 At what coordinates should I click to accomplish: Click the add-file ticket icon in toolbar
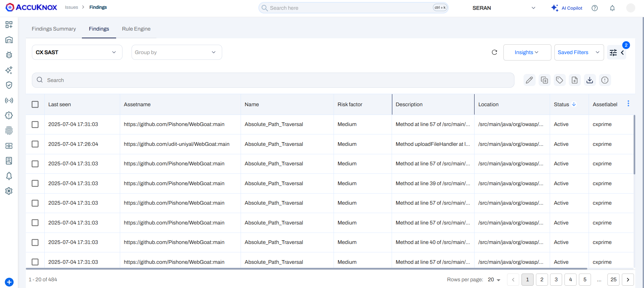575,80
